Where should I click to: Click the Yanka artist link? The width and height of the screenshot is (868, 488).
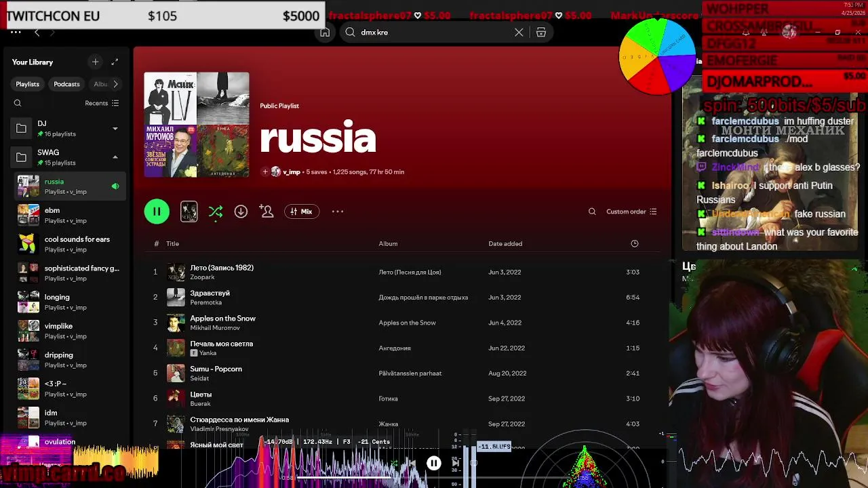pyautogui.click(x=208, y=353)
